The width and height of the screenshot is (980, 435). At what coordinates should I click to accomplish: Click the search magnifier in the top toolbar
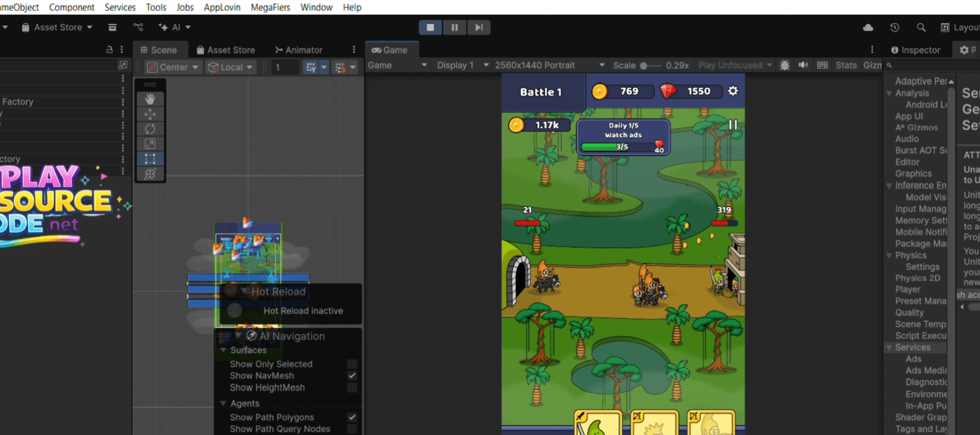coord(921,27)
